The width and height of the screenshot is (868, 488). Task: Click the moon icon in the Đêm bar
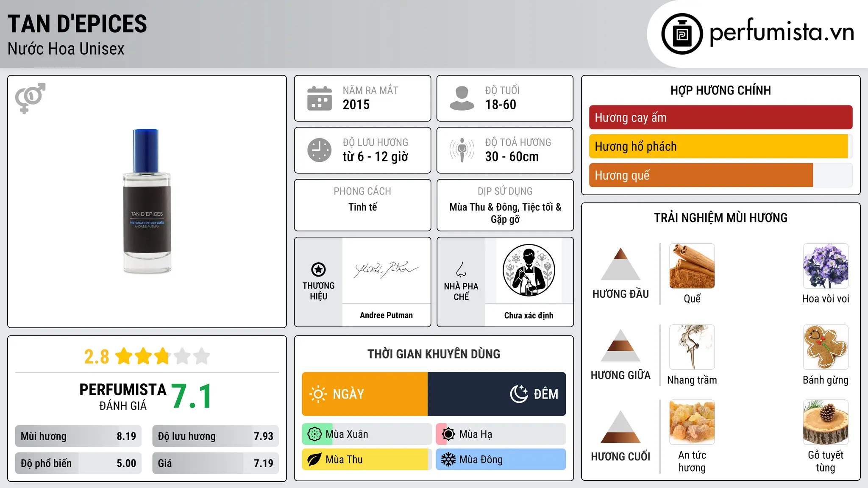(x=519, y=394)
